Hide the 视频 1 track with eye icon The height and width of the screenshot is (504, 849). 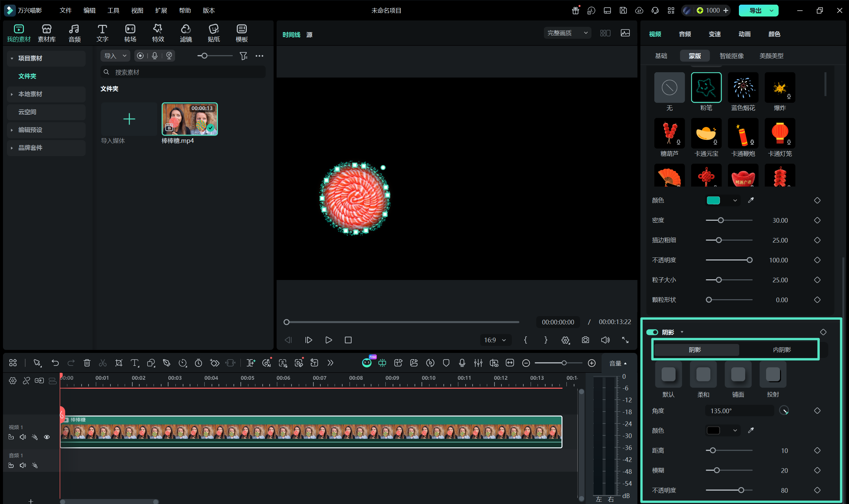(47, 437)
